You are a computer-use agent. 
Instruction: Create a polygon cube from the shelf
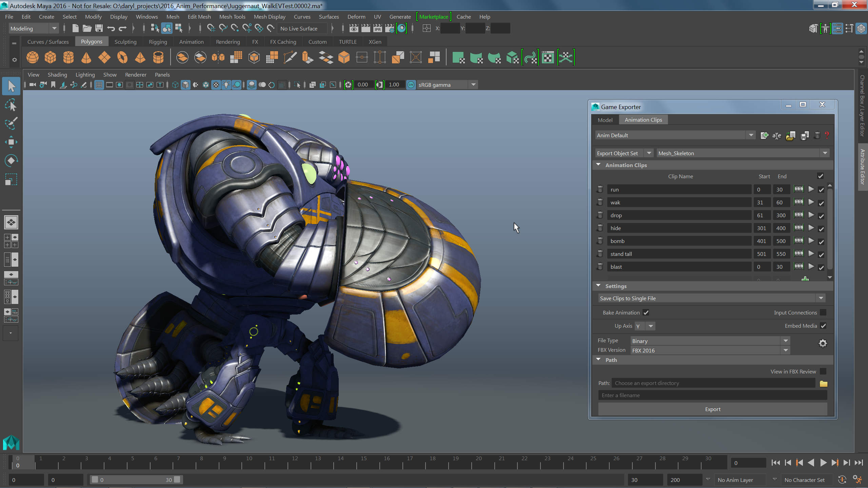click(50, 57)
